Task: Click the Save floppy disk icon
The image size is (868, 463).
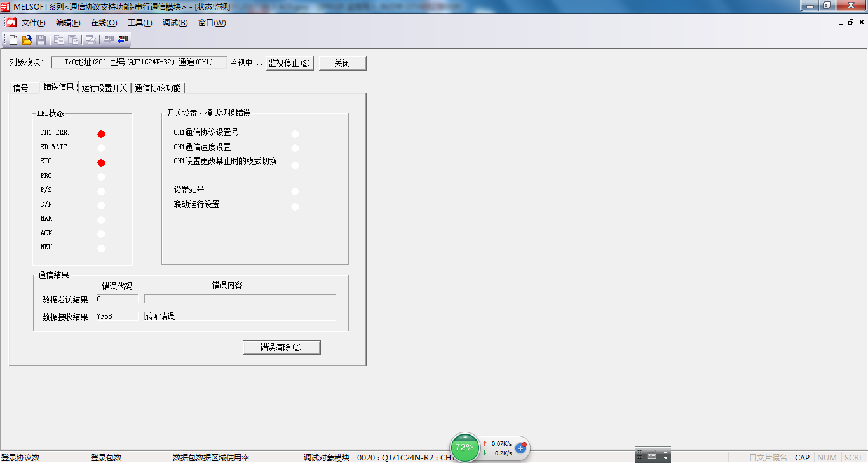Action: (x=41, y=39)
